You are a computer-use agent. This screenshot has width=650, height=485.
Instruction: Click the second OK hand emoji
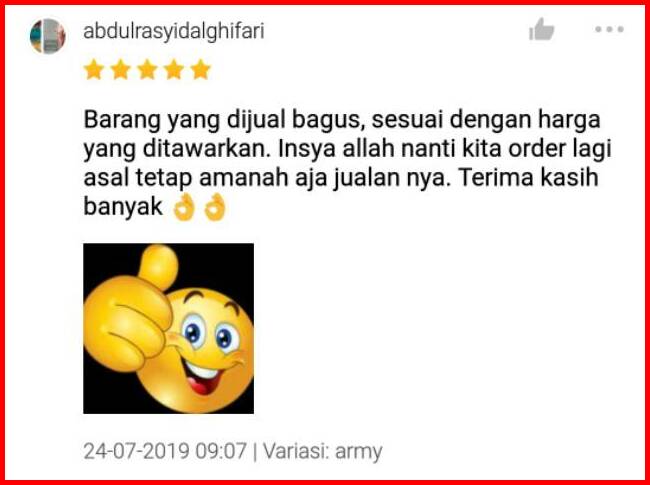tap(215, 207)
